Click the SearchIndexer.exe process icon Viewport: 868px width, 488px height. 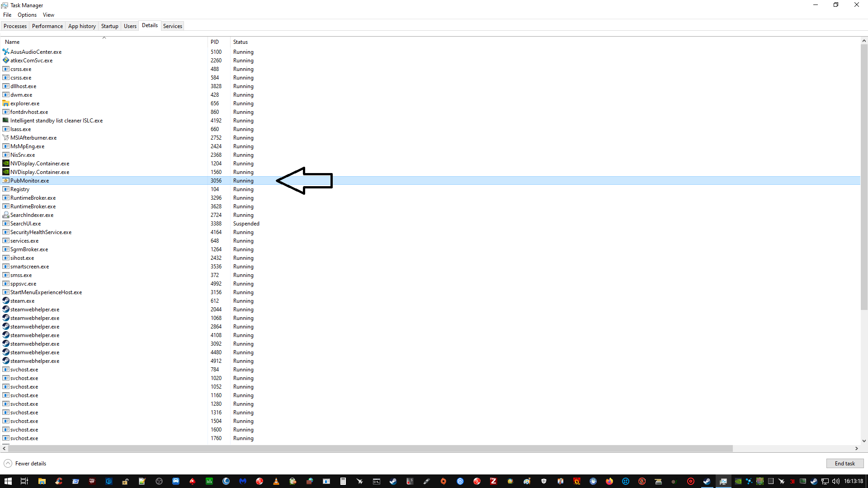(6, 215)
